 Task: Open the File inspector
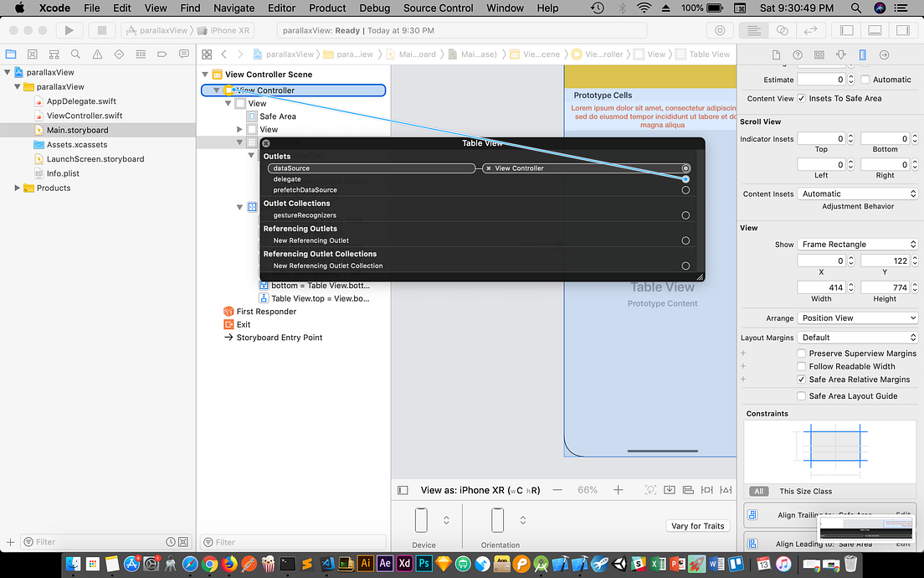point(774,54)
